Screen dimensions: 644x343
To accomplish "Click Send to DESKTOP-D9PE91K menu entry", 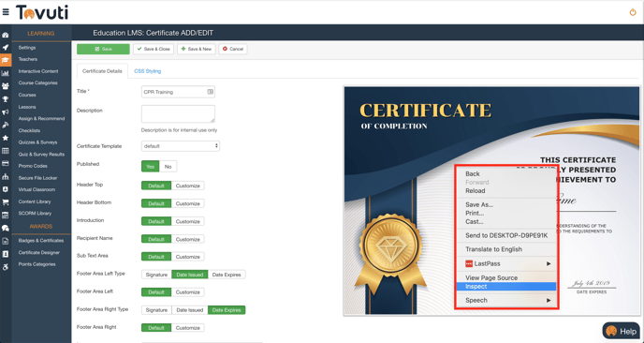I will click(506, 235).
